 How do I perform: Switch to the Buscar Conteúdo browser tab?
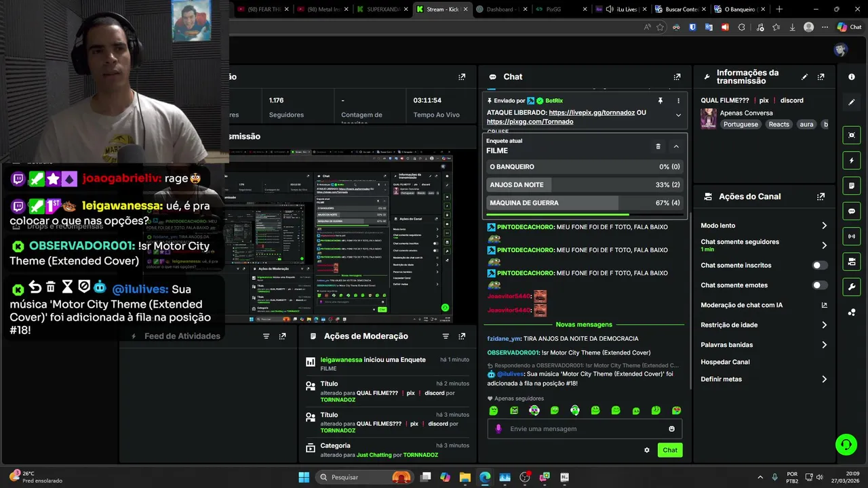pyautogui.click(x=681, y=9)
